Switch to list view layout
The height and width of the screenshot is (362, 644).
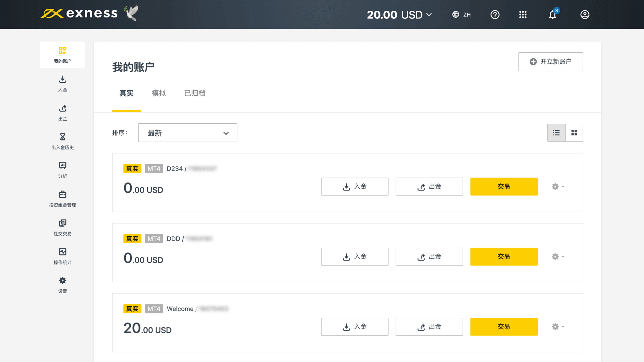point(556,133)
